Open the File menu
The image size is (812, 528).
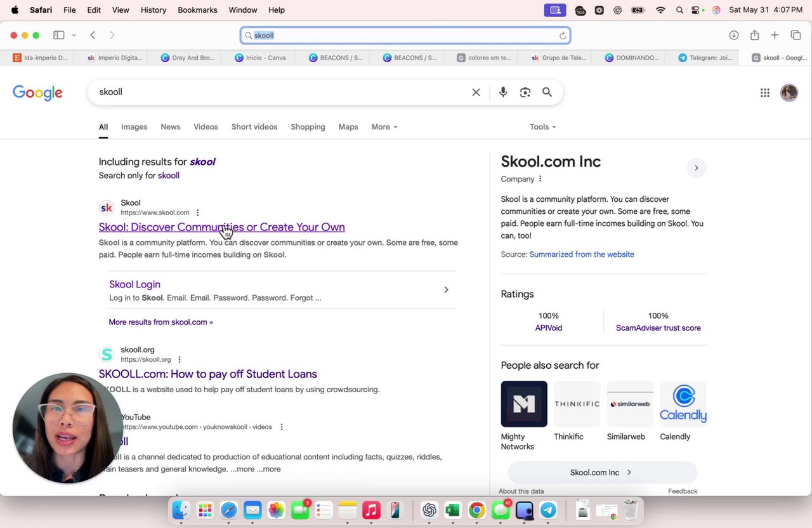[70, 10]
